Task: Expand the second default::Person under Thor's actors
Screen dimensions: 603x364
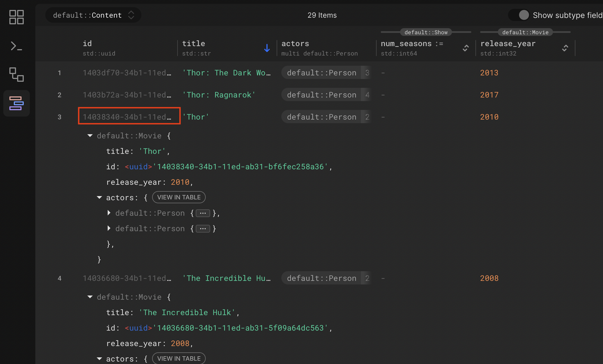Action: click(x=109, y=228)
